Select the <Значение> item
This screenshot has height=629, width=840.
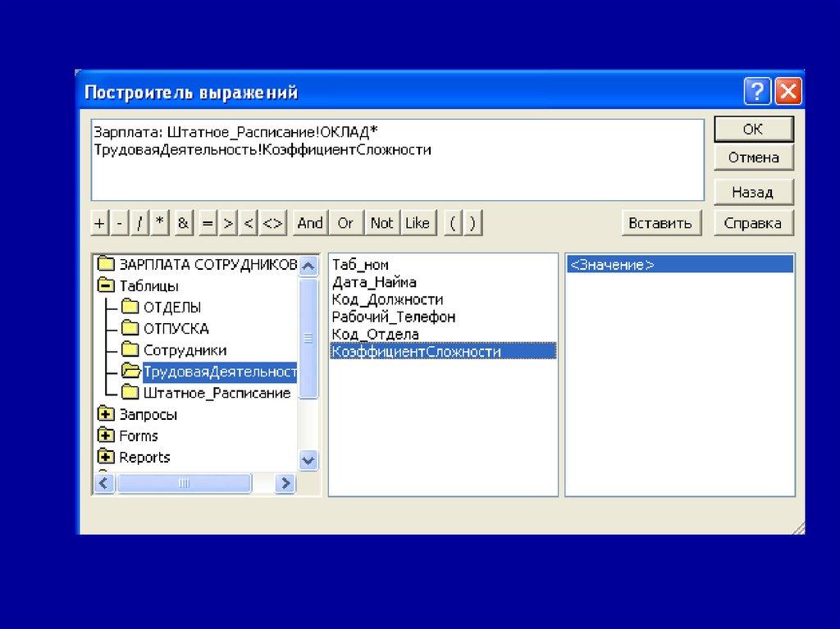611,265
